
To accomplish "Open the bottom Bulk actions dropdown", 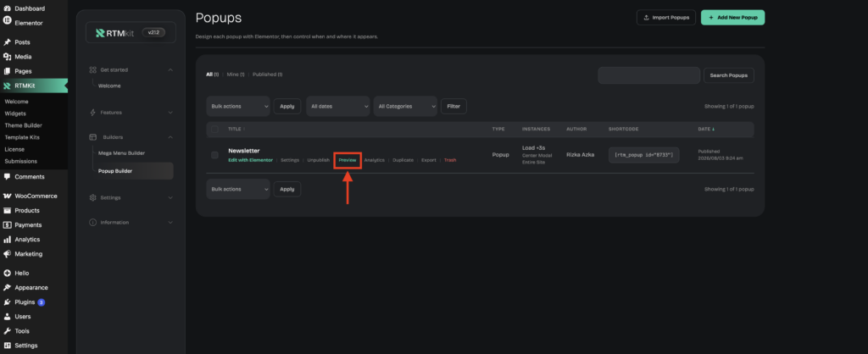I will (238, 189).
